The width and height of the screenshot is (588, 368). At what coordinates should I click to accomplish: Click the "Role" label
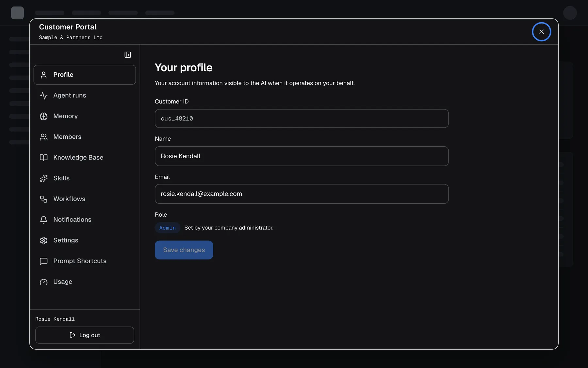point(161,215)
